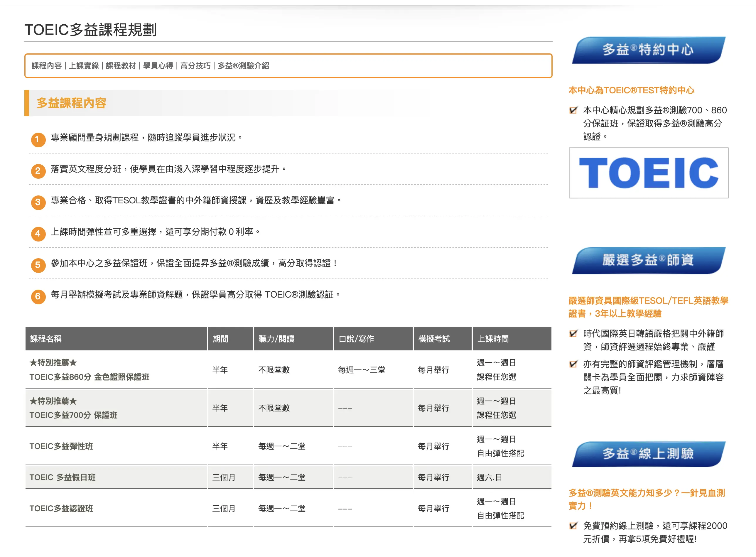This screenshot has width=756, height=557.
Task: Click checkmark icon beside 免費預約線上測驗
Action: tap(573, 525)
